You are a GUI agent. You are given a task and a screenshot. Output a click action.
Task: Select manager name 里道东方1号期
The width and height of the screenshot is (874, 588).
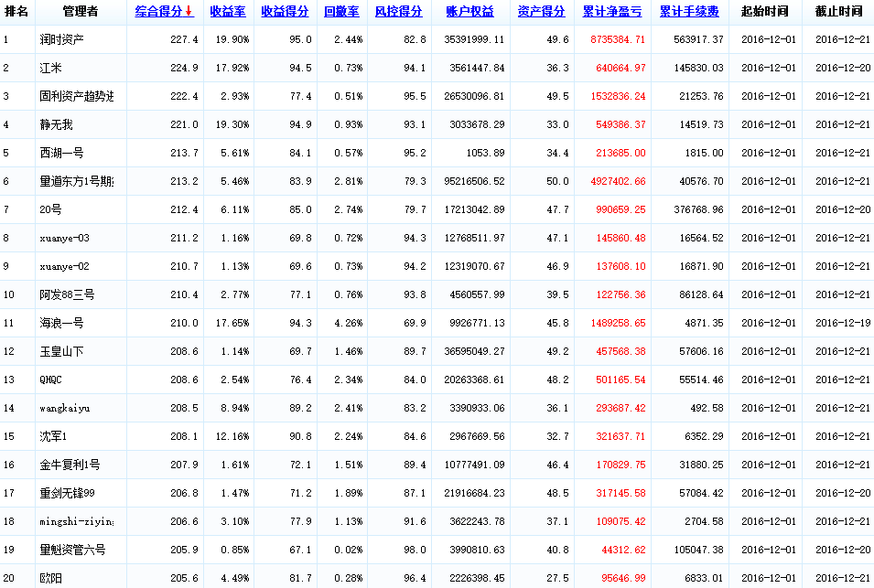coord(76,182)
